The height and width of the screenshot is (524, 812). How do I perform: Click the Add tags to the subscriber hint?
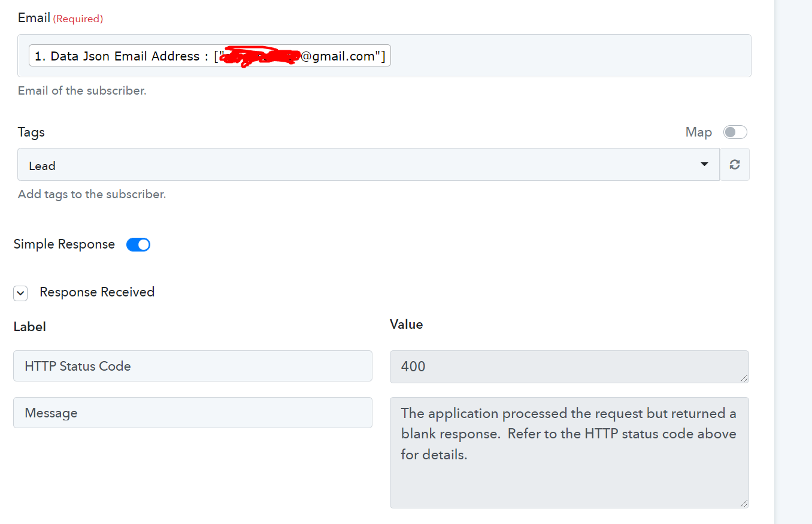click(x=92, y=195)
